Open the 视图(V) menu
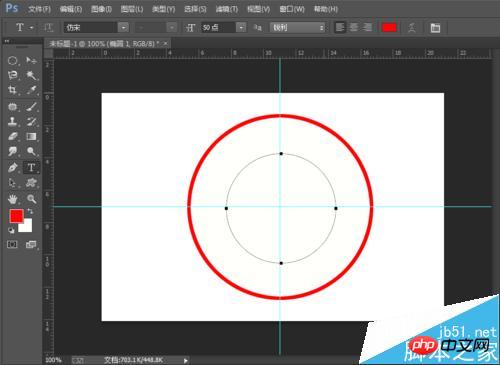 click(x=258, y=9)
